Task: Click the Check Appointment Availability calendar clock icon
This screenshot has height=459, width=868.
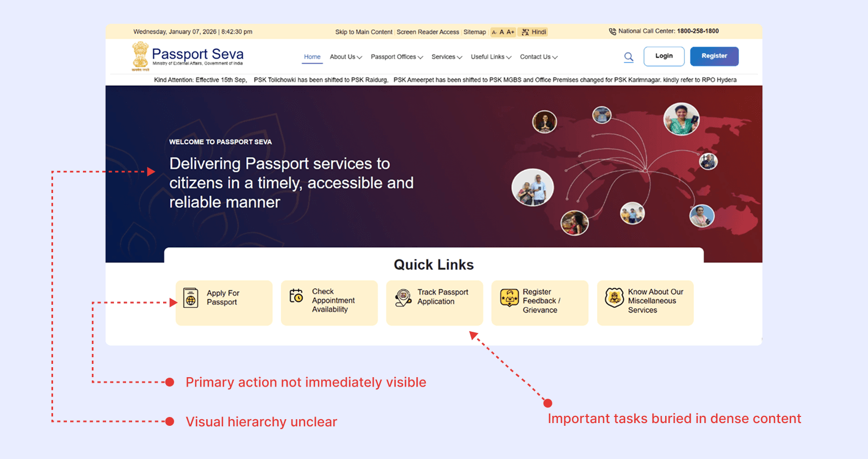Action: [x=296, y=296]
